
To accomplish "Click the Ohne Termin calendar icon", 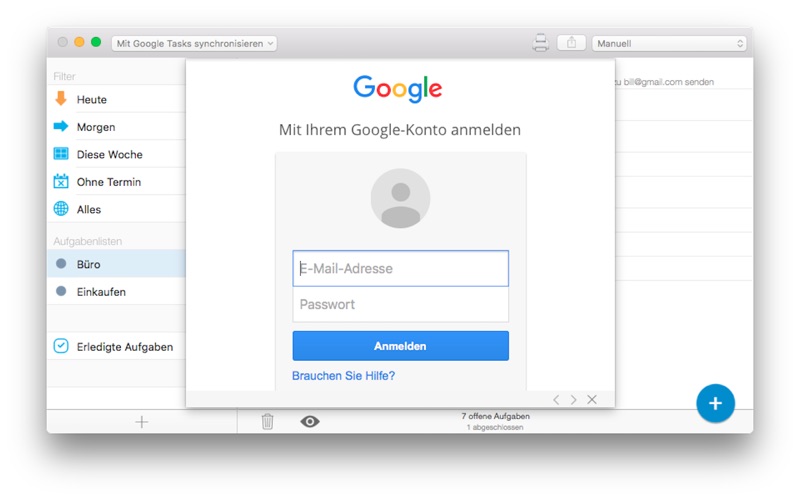I will [x=61, y=181].
